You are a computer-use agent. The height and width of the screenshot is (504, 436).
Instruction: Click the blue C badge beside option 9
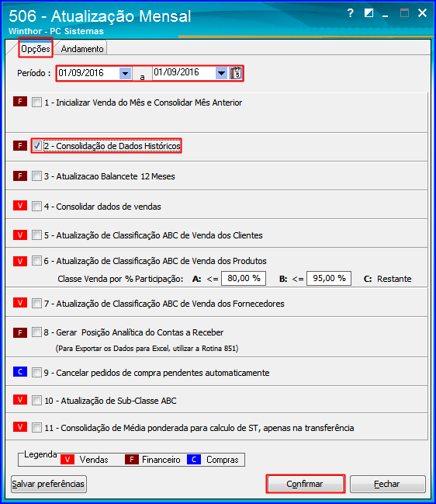click(x=20, y=371)
